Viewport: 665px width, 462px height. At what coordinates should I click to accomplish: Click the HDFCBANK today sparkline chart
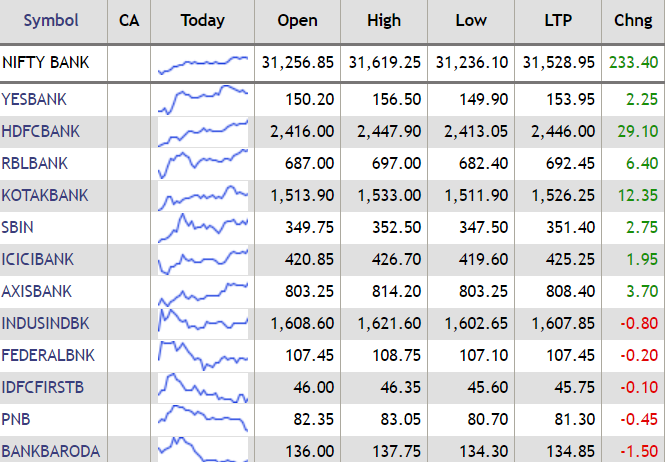click(x=203, y=131)
